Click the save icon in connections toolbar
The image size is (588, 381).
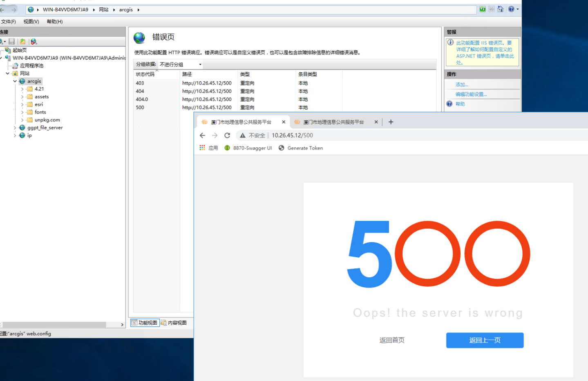point(12,42)
